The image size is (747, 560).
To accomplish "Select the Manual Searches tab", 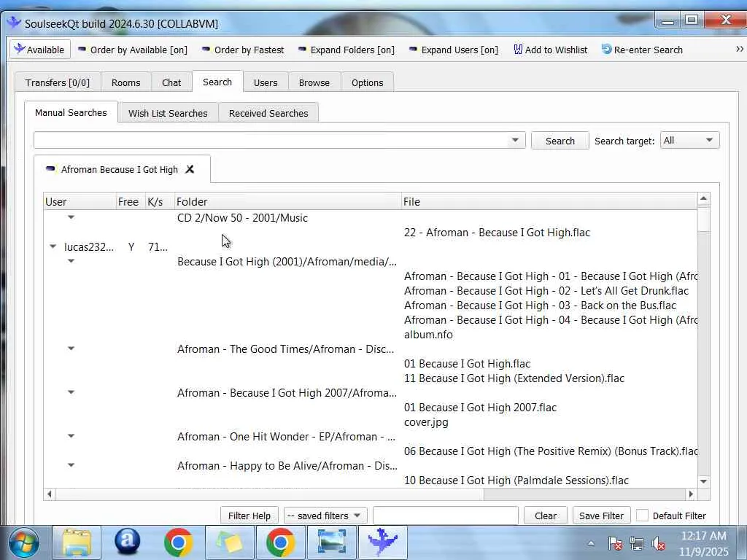I will pos(71,112).
